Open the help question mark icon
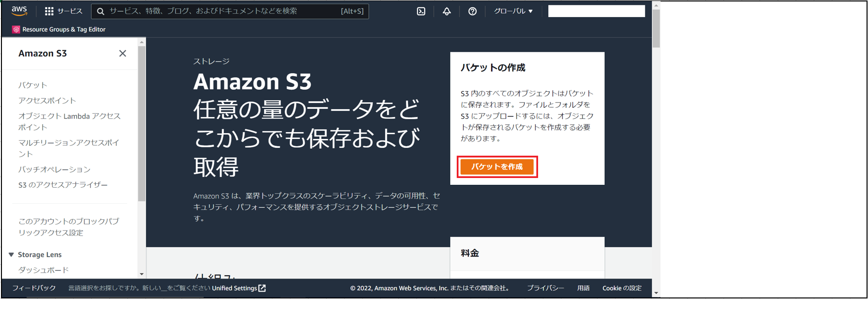868x316 pixels. [473, 11]
